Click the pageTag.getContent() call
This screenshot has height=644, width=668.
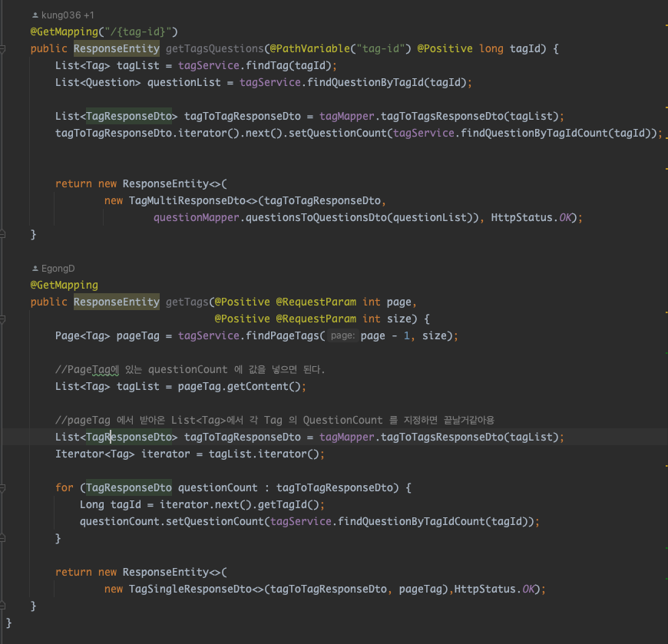click(240, 387)
